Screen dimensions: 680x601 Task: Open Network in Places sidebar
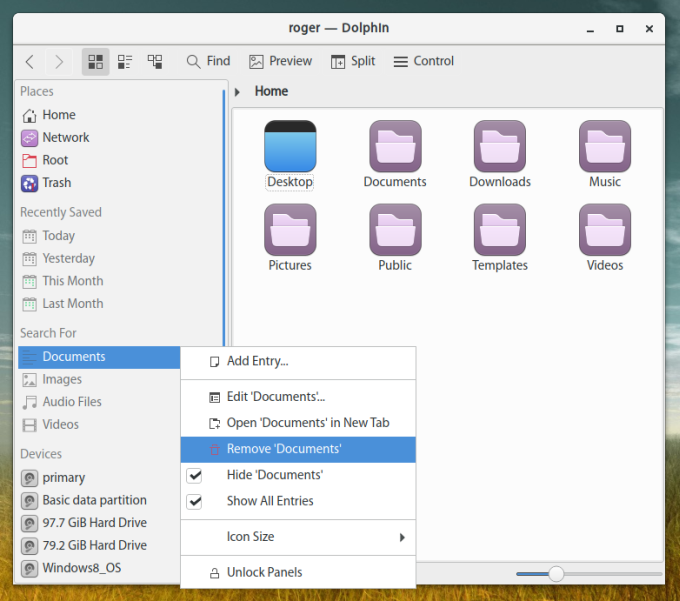coord(65,138)
